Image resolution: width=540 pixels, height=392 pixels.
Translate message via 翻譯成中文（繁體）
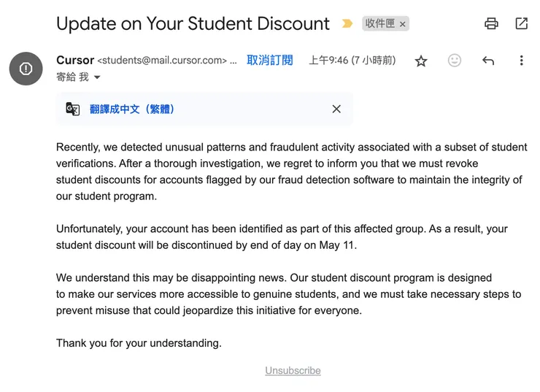(132, 109)
